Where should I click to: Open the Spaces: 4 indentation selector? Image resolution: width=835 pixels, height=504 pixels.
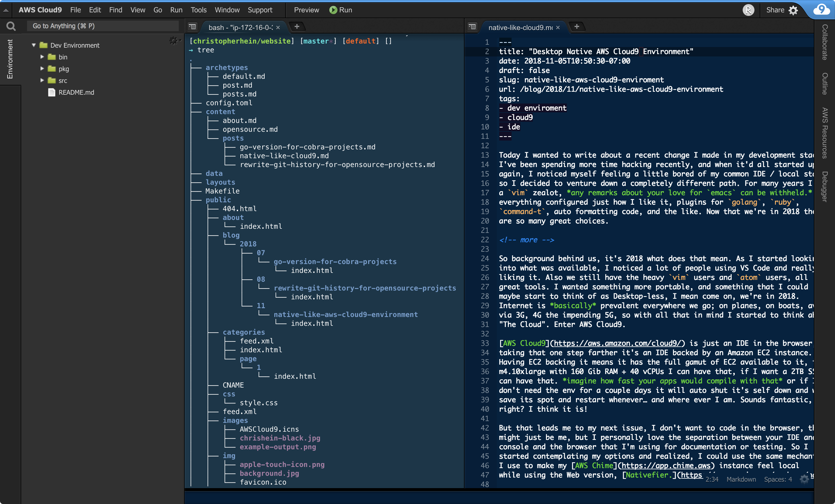coord(778,479)
